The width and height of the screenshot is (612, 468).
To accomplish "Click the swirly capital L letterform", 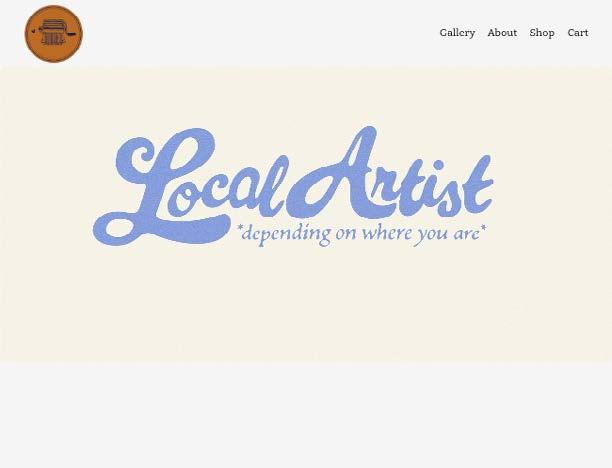I will pyautogui.click(x=156, y=187).
